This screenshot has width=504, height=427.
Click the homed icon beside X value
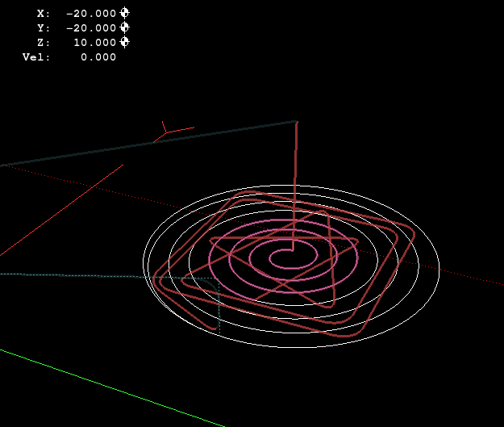tap(124, 13)
